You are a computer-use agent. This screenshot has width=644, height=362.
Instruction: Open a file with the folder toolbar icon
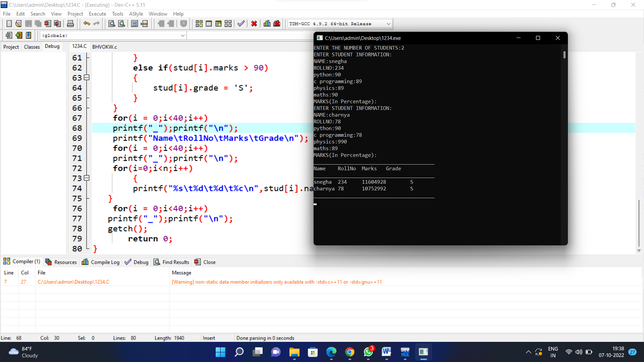pos(18,23)
